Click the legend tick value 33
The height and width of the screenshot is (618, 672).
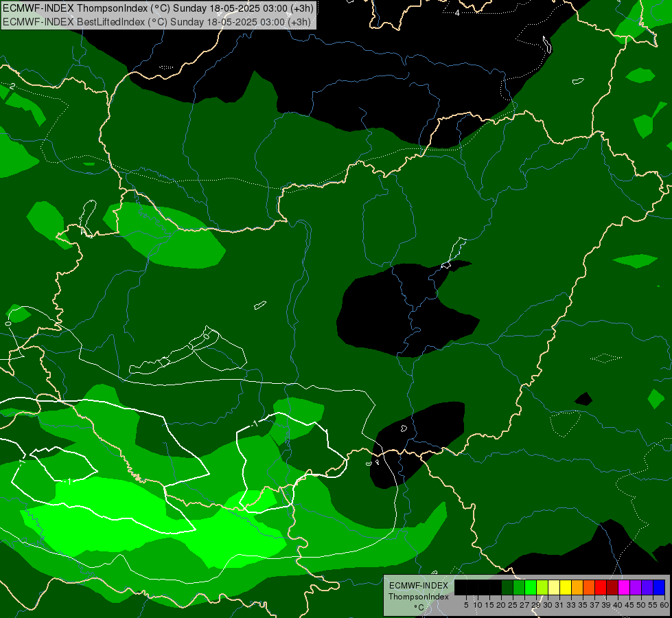pyautogui.click(x=571, y=605)
